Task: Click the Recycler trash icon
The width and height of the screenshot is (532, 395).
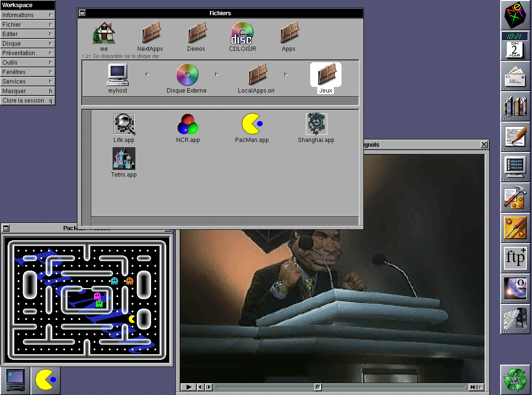Action: click(x=515, y=380)
